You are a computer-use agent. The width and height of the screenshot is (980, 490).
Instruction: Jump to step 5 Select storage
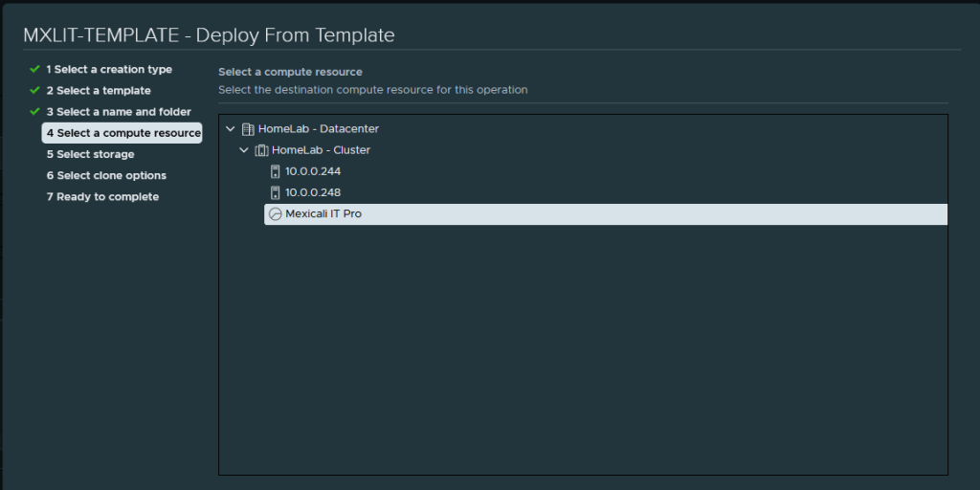click(x=90, y=154)
